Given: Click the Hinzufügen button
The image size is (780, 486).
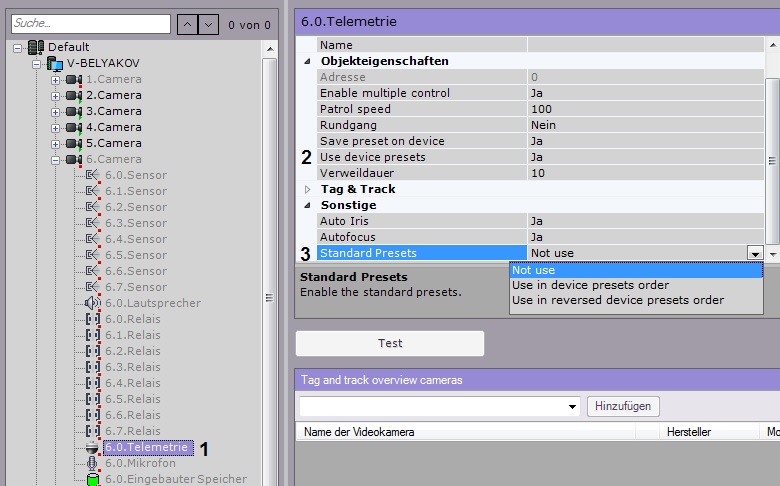Looking at the screenshot, I should (623, 406).
